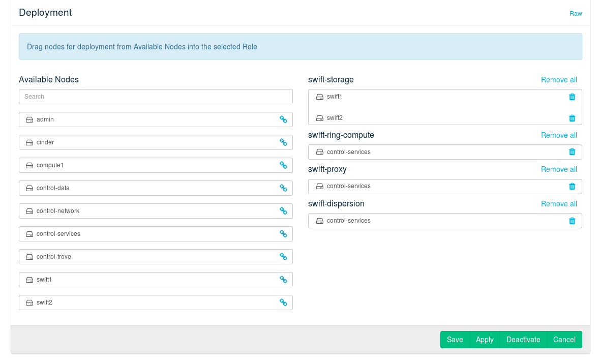This screenshot has width=600, height=364.
Task: Clear all swift-dispersion nodes
Action: point(559,204)
